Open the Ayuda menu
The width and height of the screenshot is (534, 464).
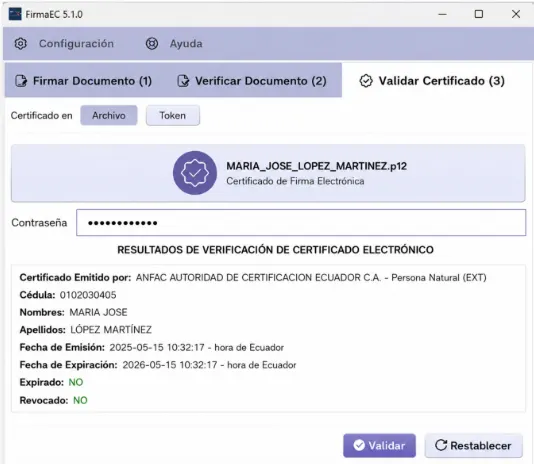pos(174,44)
